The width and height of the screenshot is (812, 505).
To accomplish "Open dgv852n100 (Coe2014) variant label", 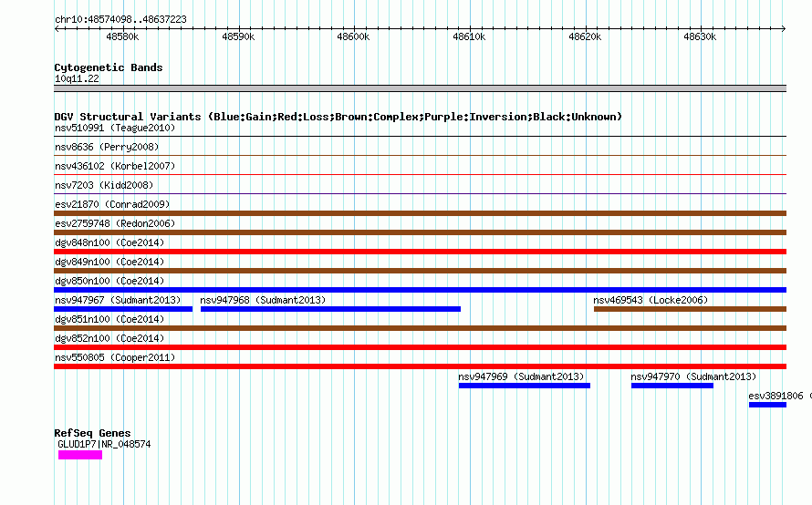I will pos(109,338).
